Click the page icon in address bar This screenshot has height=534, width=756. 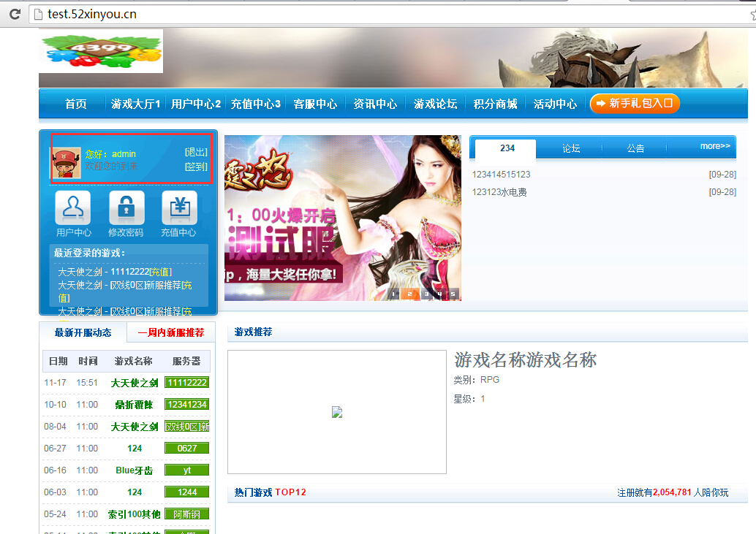coord(38,15)
